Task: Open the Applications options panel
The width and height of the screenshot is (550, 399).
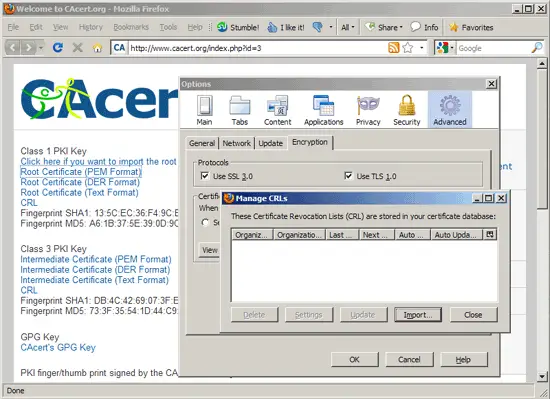Action: tap(323, 110)
